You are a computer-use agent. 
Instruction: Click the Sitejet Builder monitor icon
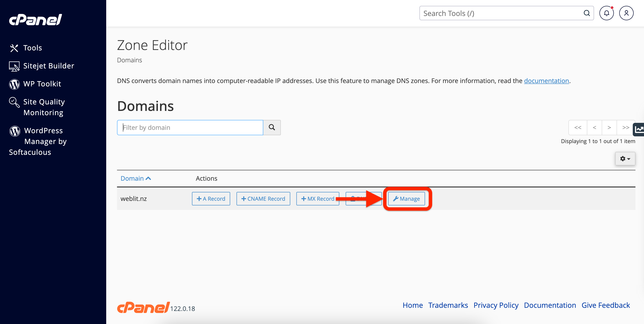coord(14,66)
